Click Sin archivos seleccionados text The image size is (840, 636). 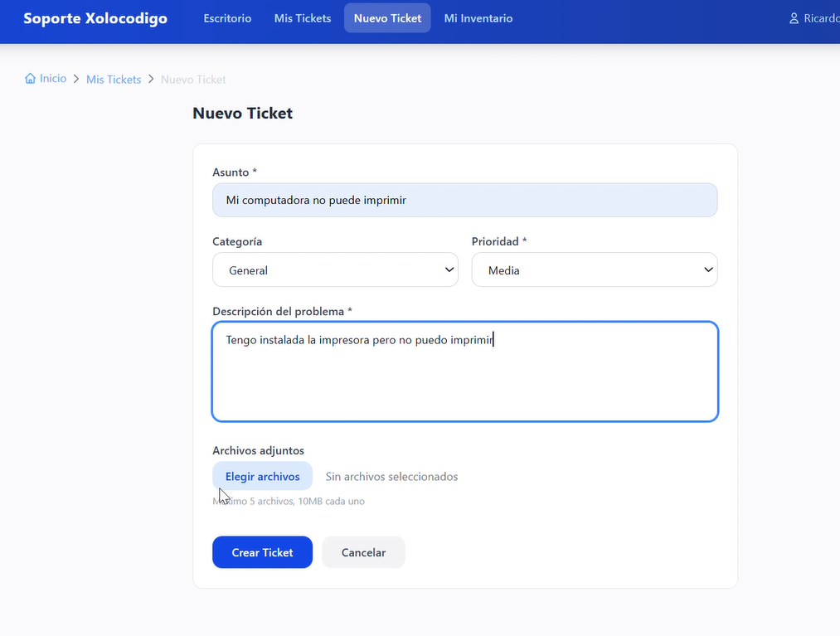click(x=391, y=476)
